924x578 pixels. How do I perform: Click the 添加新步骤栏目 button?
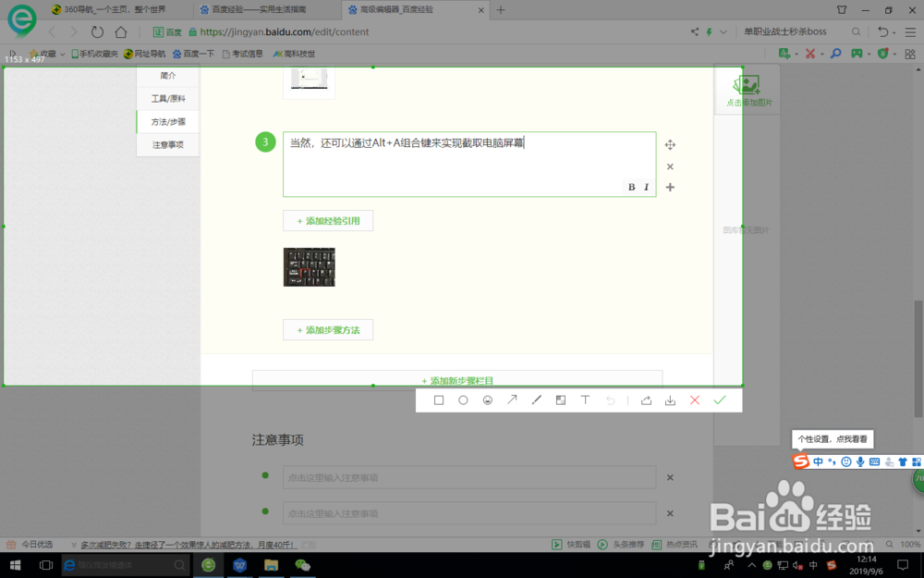457,380
